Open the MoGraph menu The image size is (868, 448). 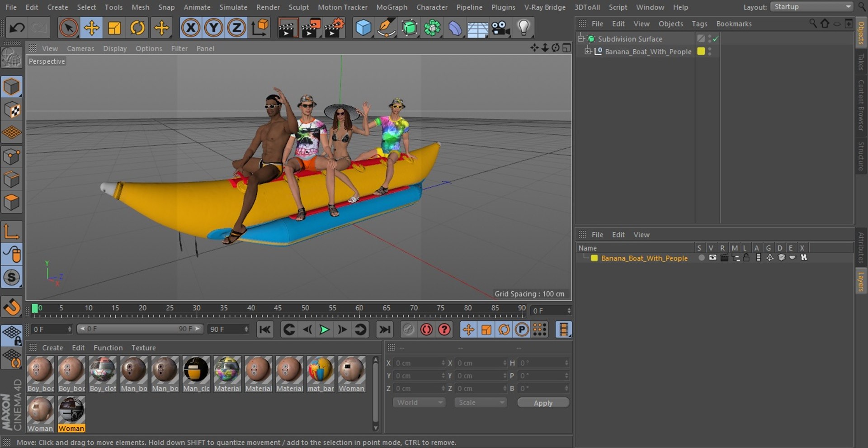point(392,7)
